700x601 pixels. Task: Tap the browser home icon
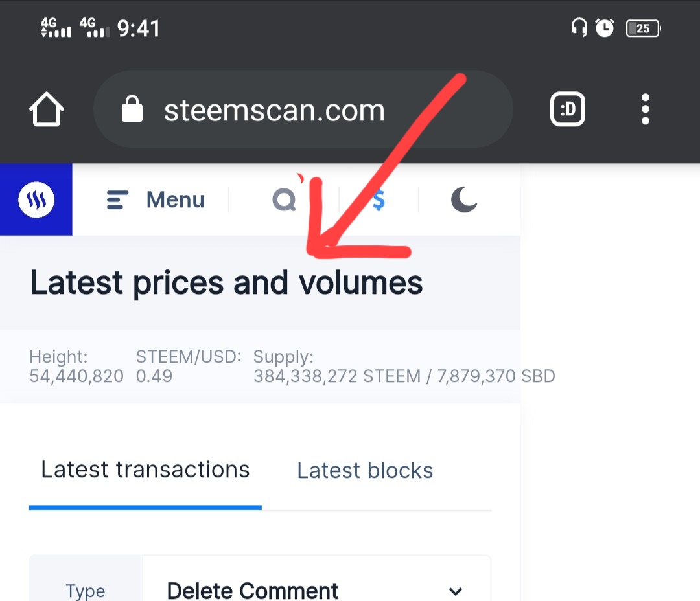47,109
